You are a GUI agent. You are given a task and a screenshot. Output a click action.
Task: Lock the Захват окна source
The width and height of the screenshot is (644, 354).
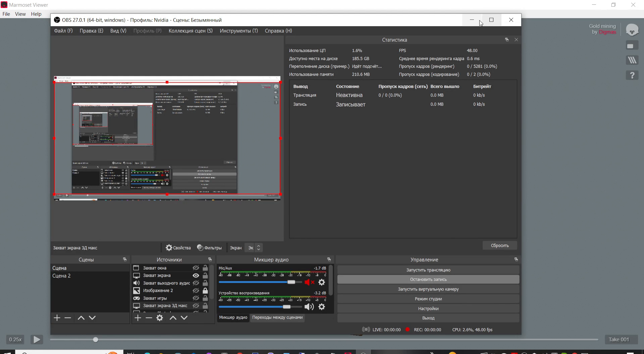205,268
